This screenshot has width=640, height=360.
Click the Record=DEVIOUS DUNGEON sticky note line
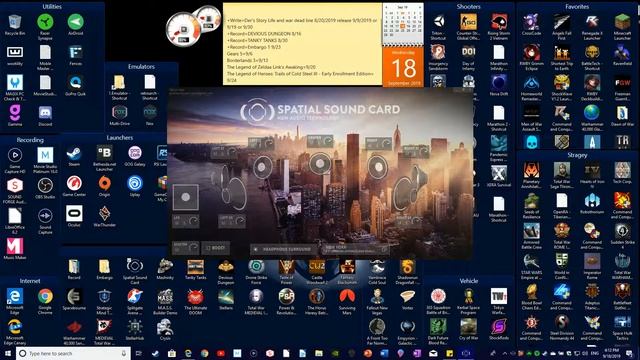(x=264, y=33)
